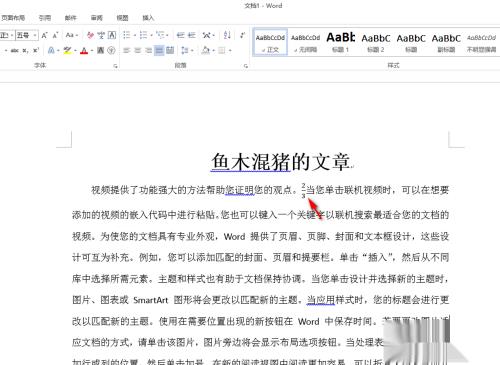The image size is (500, 365).
Task: Toggle justified alignment button
Action: pyautogui.click(x=159, y=50)
